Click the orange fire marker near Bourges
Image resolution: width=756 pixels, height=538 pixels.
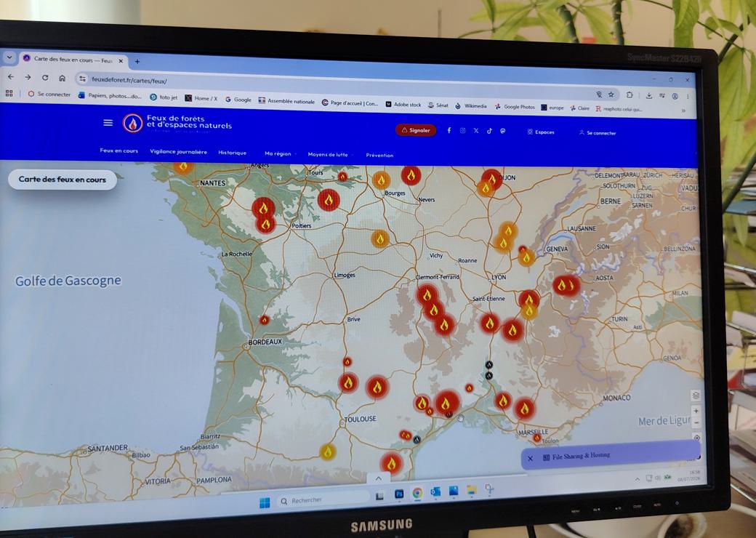381,181
